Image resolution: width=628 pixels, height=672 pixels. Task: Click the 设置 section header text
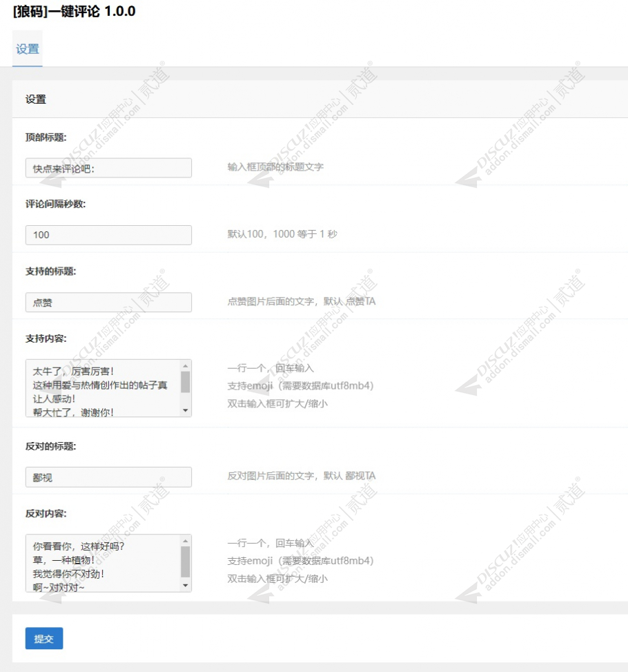click(x=36, y=99)
